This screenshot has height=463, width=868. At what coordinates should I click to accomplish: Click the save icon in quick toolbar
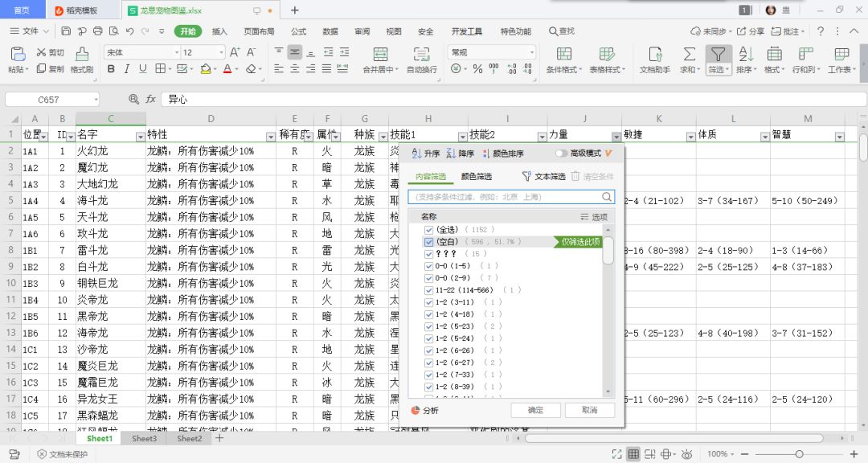pyautogui.click(x=66, y=31)
